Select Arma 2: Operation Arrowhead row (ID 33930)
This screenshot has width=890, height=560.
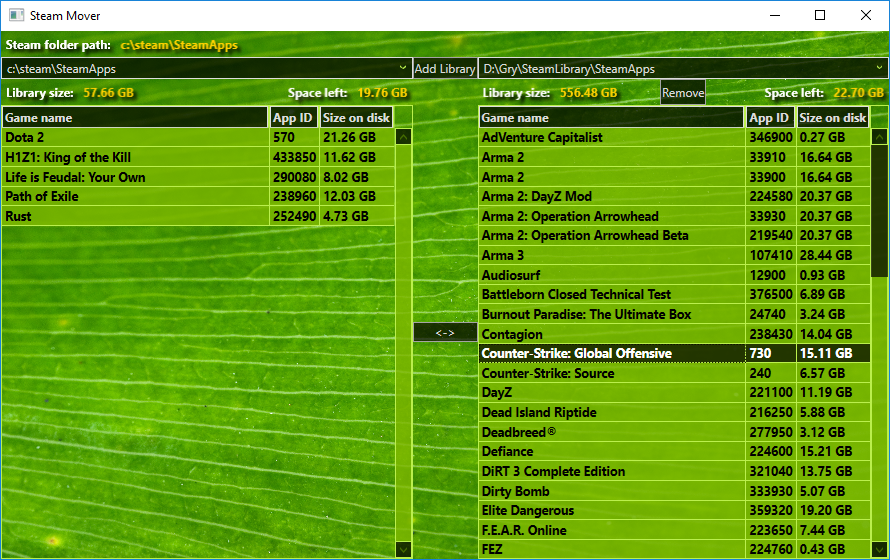pyautogui.click(x=674, y=216)
